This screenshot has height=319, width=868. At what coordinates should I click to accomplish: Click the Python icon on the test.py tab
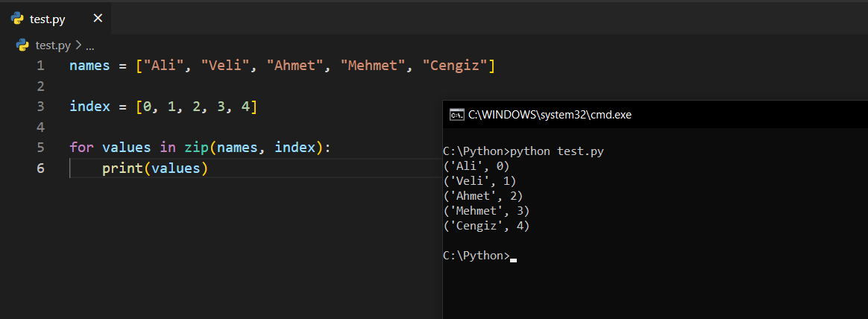click(17, 19)
